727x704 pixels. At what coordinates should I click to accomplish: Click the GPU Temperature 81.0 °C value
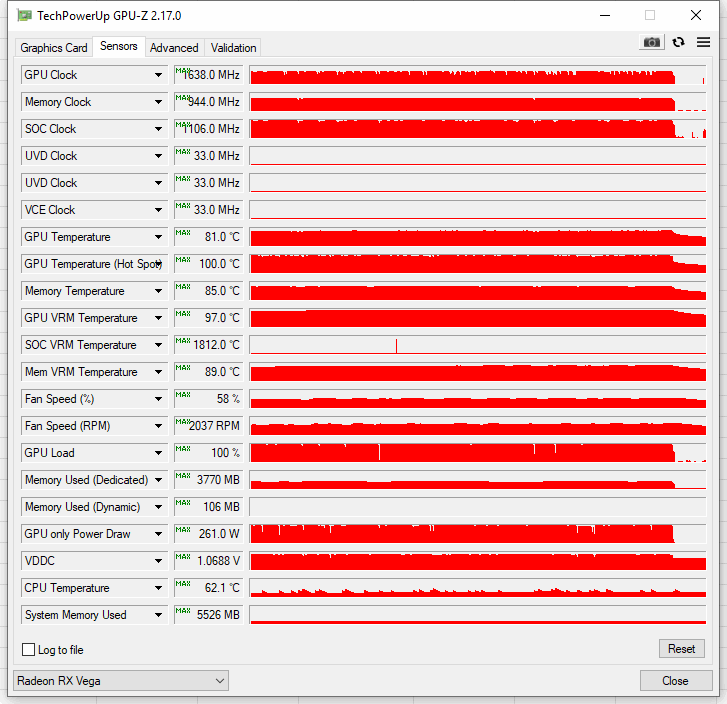[x=209, y=237]
